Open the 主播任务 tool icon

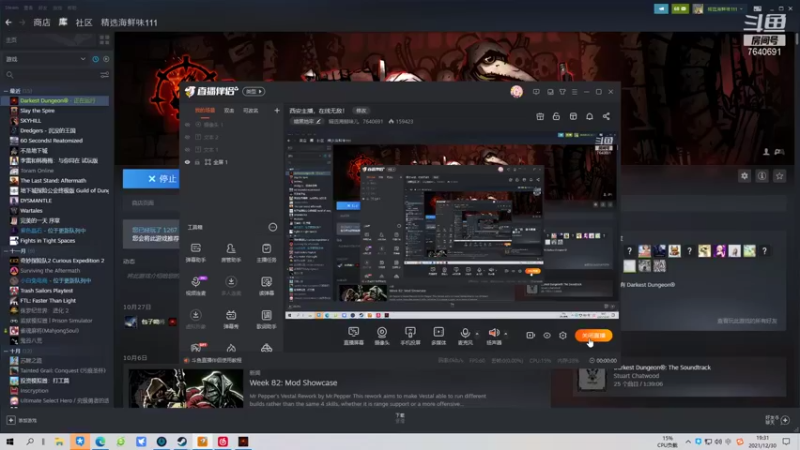pyautogui.click(x=266, y=253)
